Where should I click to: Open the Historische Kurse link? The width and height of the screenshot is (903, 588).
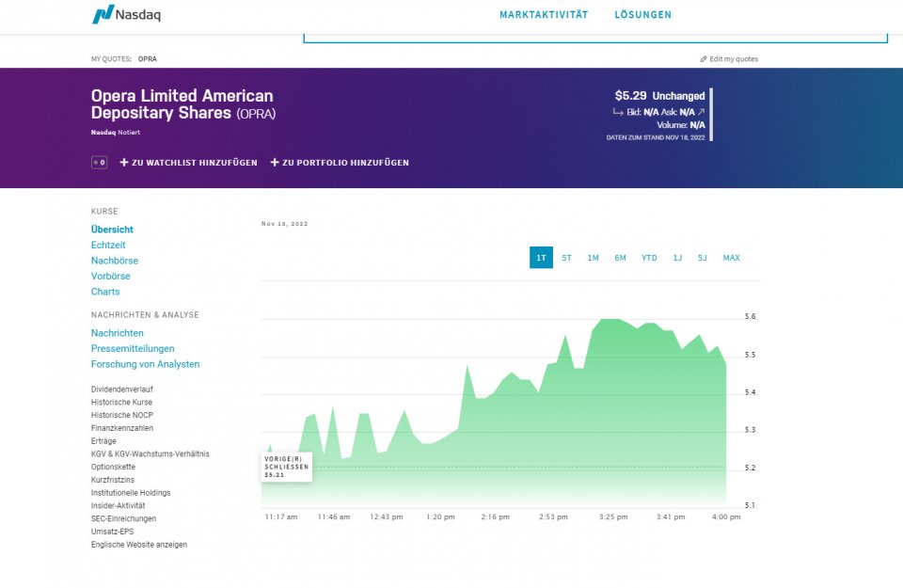(121, 402)
